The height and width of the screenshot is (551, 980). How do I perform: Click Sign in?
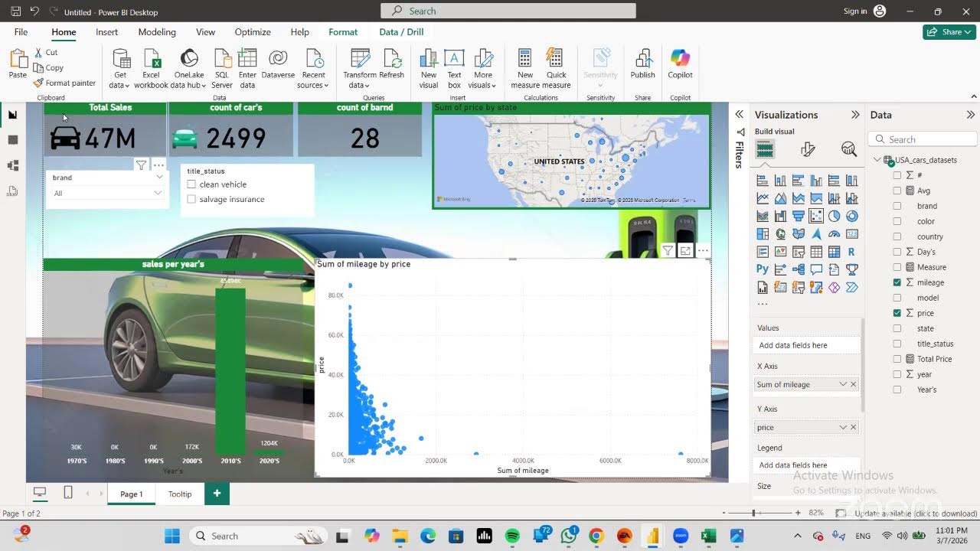tap(855, 11)
